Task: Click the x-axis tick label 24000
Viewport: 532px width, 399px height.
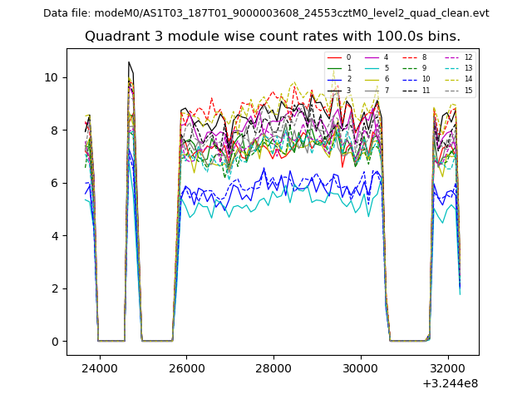Action: 100,367
